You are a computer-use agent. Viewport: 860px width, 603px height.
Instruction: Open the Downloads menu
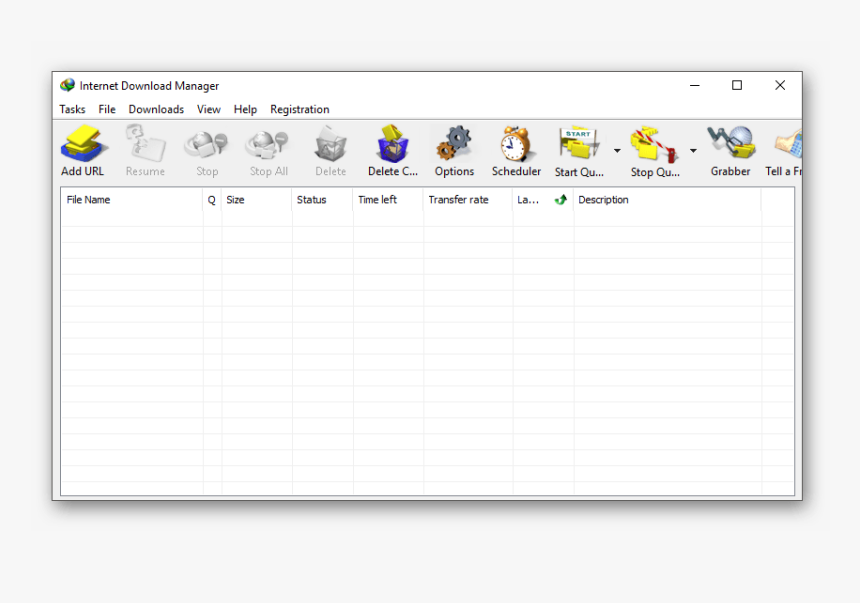(x=156, y=109)
